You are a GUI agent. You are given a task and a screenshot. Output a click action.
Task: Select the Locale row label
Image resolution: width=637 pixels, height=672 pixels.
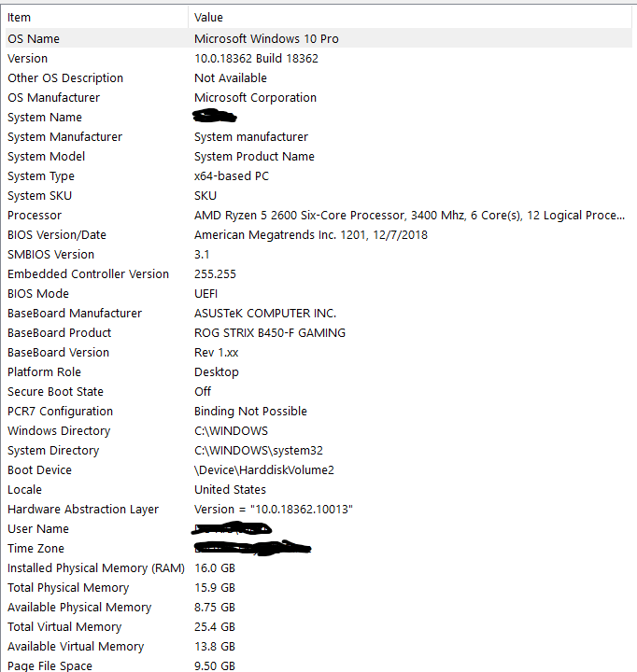coord(24,490)
